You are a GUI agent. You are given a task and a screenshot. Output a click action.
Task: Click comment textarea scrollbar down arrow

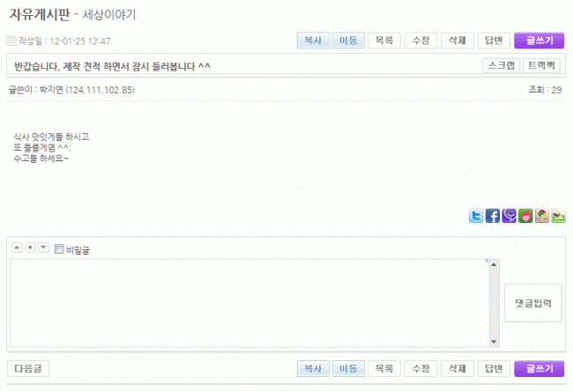coord(494,342)
